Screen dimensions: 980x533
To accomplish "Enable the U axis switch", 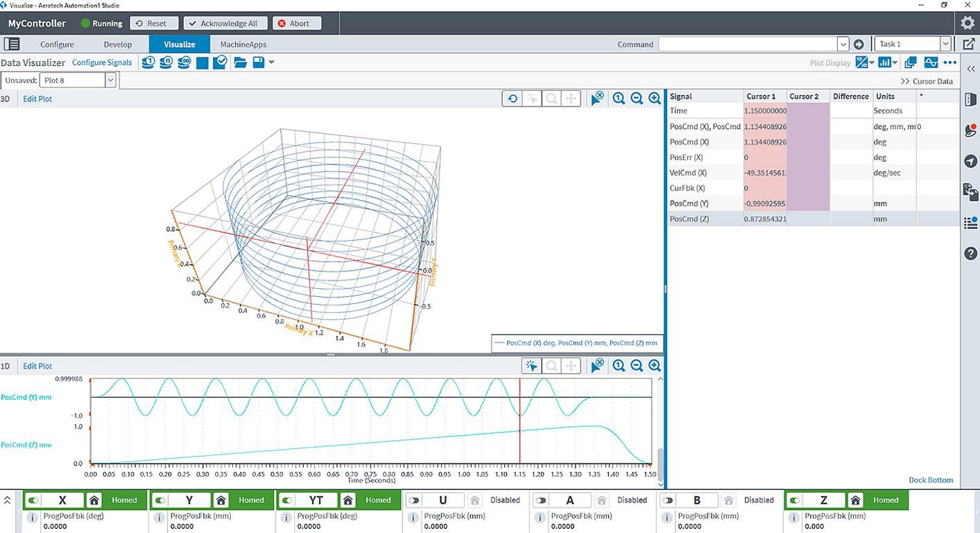I will click(414, 500).
